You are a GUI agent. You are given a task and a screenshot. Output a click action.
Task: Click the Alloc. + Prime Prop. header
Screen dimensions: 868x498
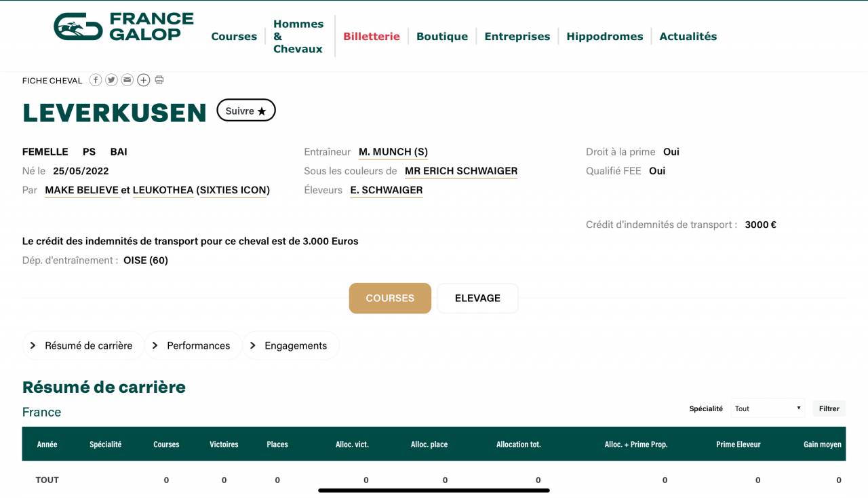tap(636, 444)
